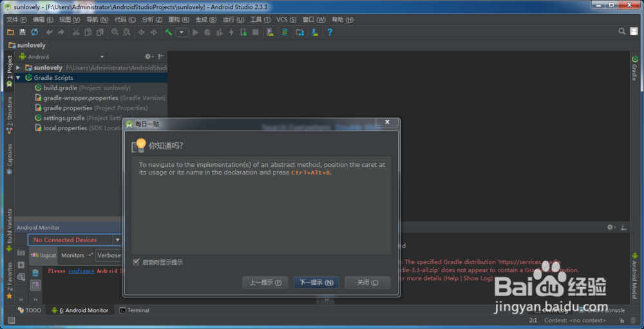644x329 pixels.
Task: Click the Cut scissors toolbar icon
Action: (x=76, y=32)
